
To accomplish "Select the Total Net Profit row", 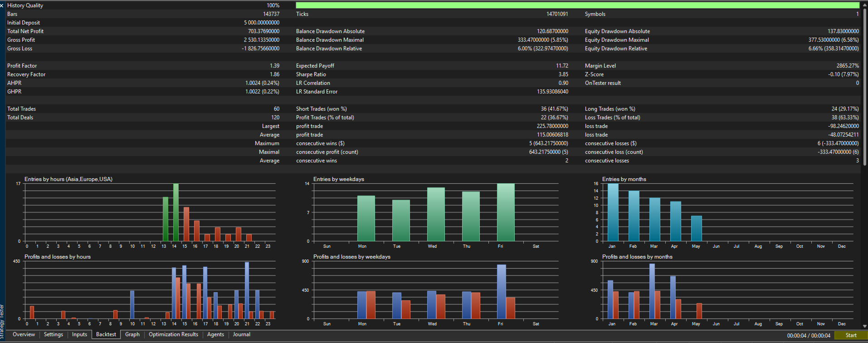I will tap(143, 31).
